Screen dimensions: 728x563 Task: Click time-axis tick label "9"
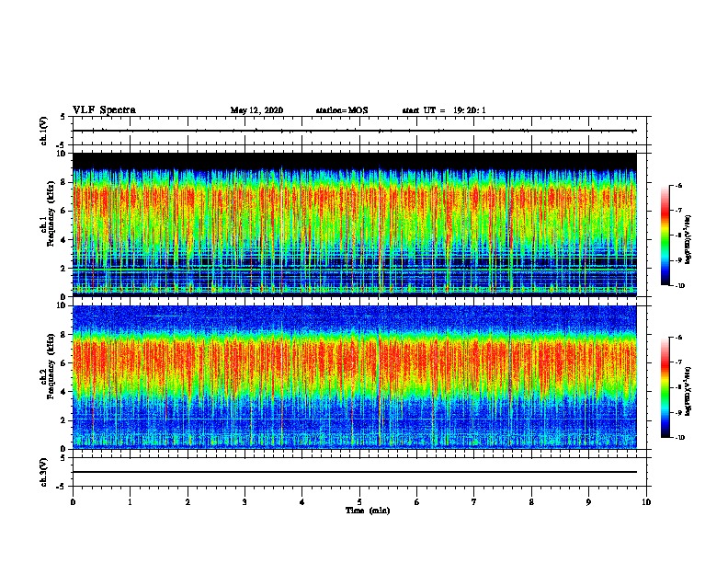588,502
